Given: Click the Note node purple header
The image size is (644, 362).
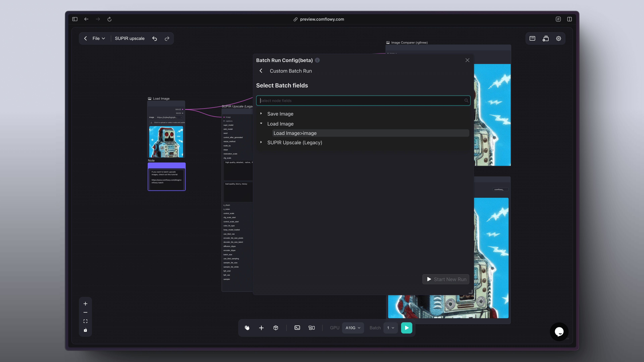Looking at the screenshot, I should coord(167,165).
